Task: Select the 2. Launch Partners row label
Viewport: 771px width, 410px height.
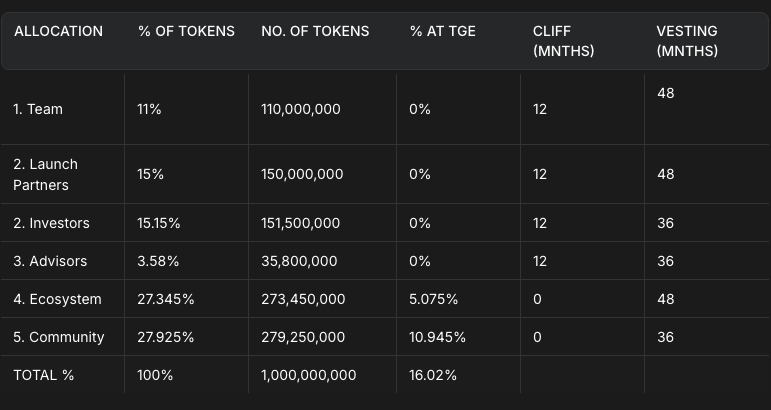Action: (45, 174)
